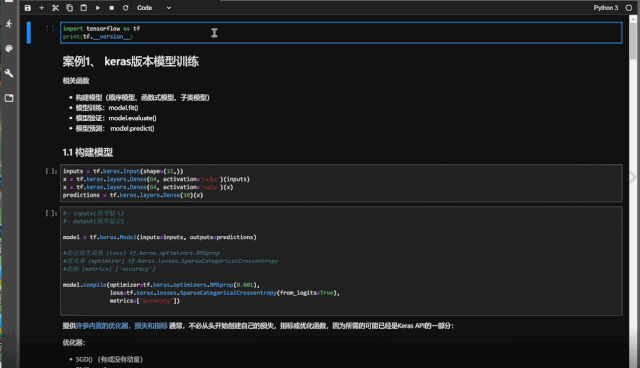Click the '相关函数' text line
Image resolution: width=640 pixels, height=368 pixels.
pyautogui.click(x=76, y=81)
